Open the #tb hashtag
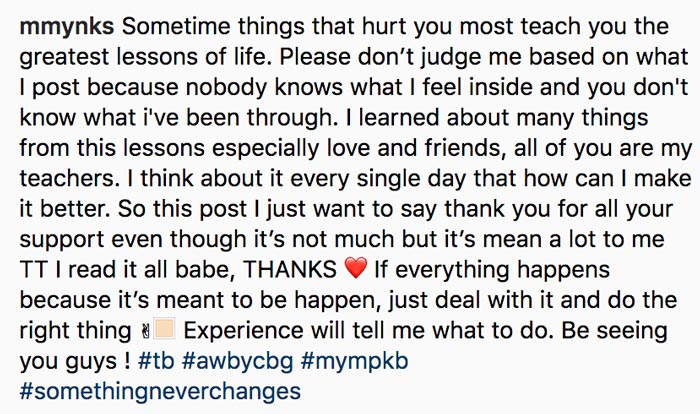Image resolution: width=700 pixels, height=414 pixels. click(156, 360)
